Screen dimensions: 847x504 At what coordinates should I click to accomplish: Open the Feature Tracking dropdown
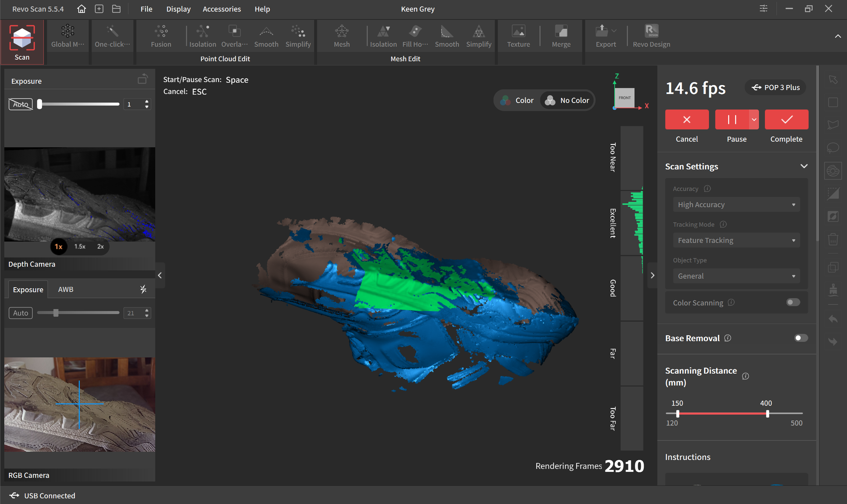coord(736,240)
